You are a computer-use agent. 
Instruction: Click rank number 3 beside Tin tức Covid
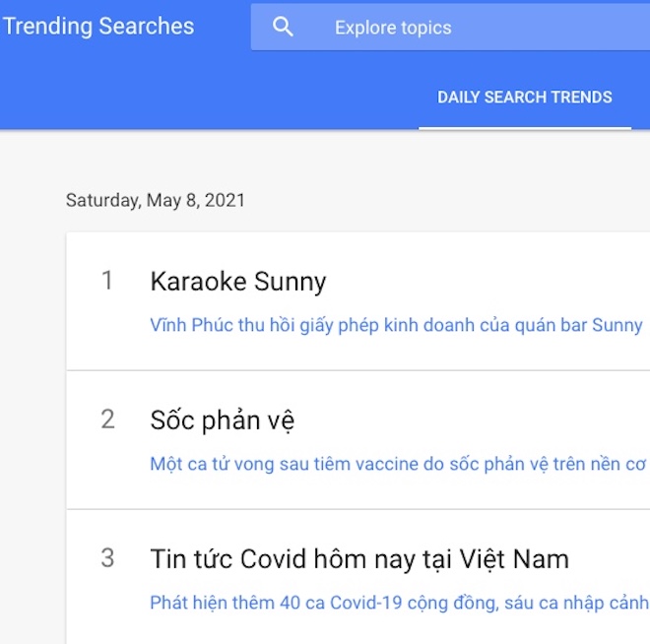(x=107, y=557)
